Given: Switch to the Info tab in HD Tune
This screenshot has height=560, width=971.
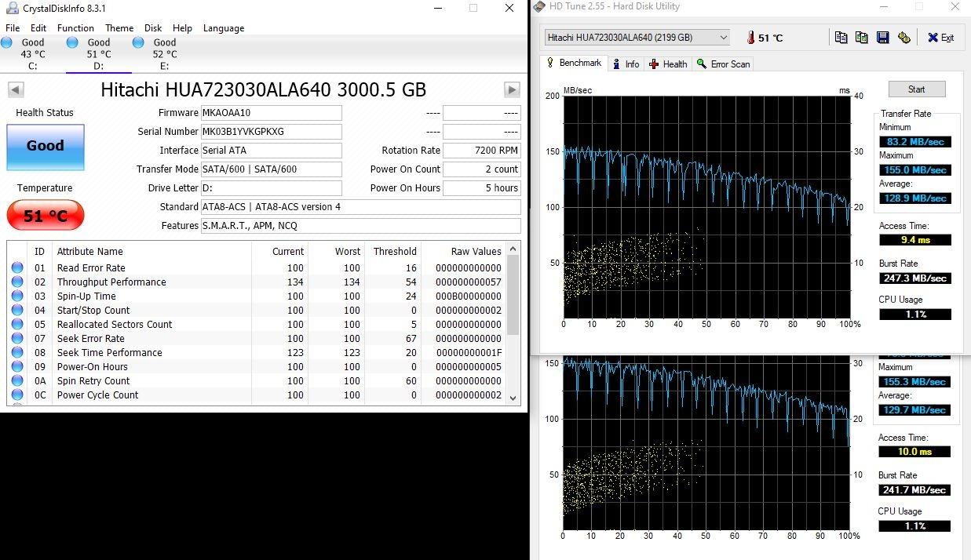Looking at the screenshot, I should (x=626, y=64).
